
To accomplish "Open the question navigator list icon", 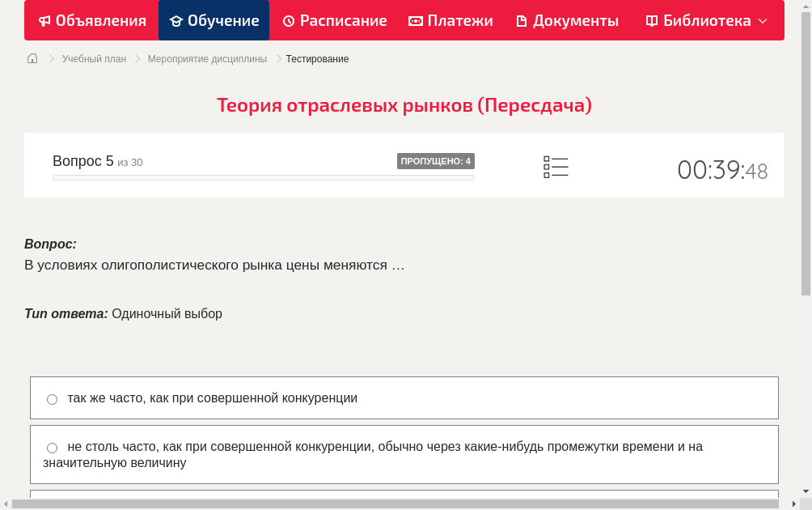I will pos(556,167).
